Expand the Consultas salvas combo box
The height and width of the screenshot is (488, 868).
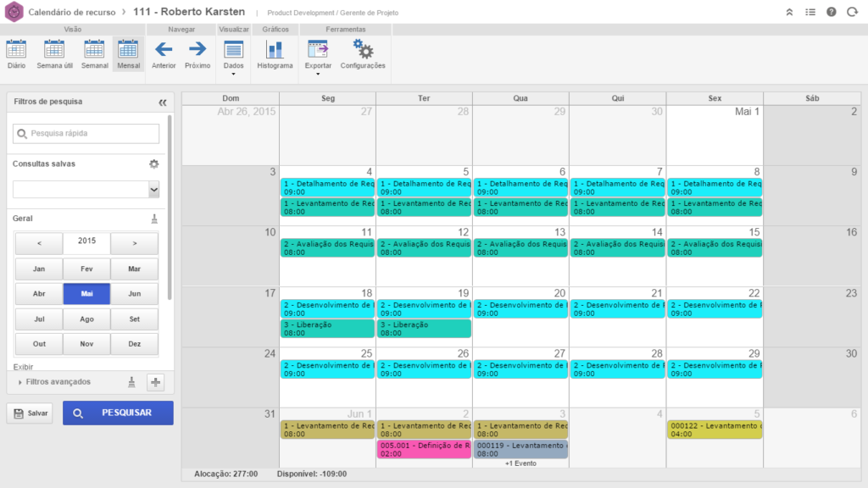153,189
